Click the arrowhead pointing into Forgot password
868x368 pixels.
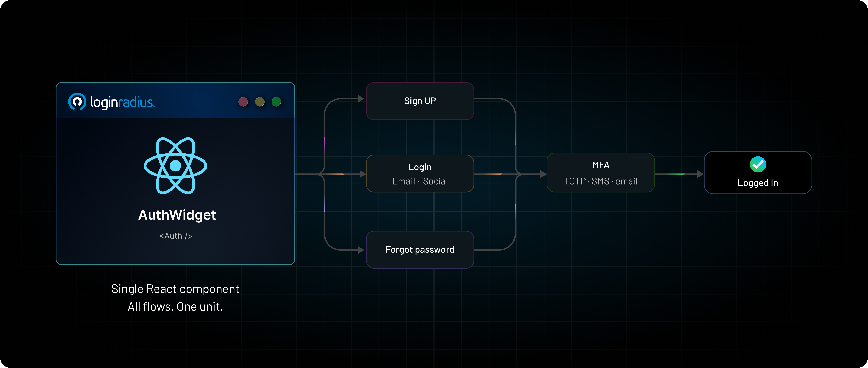point(361,250)
